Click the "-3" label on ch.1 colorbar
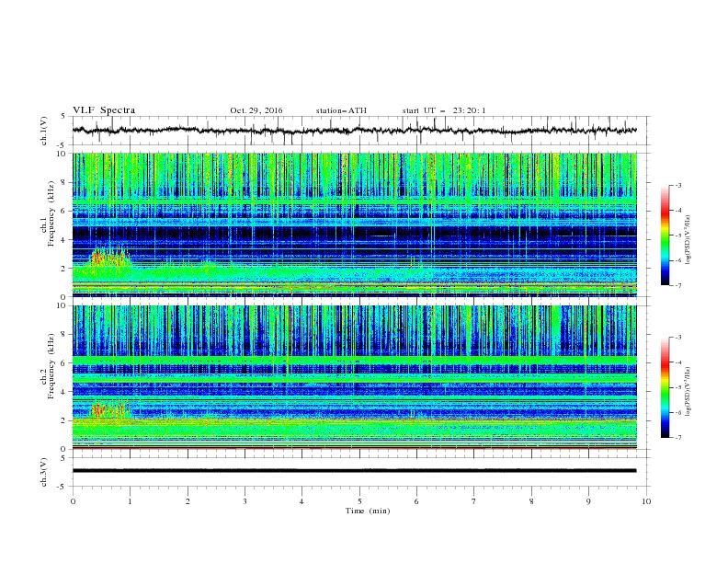This screenshot has height=563, width=728. (677, 185)
